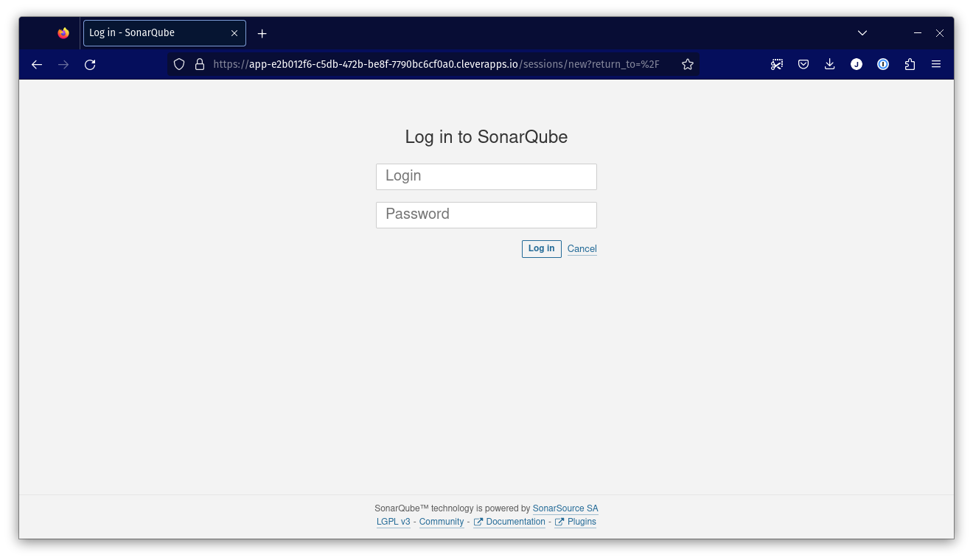Click the browser forward arrow
Image resolution: width=973 pixels, height=560 pixels.
click(63, 65)
